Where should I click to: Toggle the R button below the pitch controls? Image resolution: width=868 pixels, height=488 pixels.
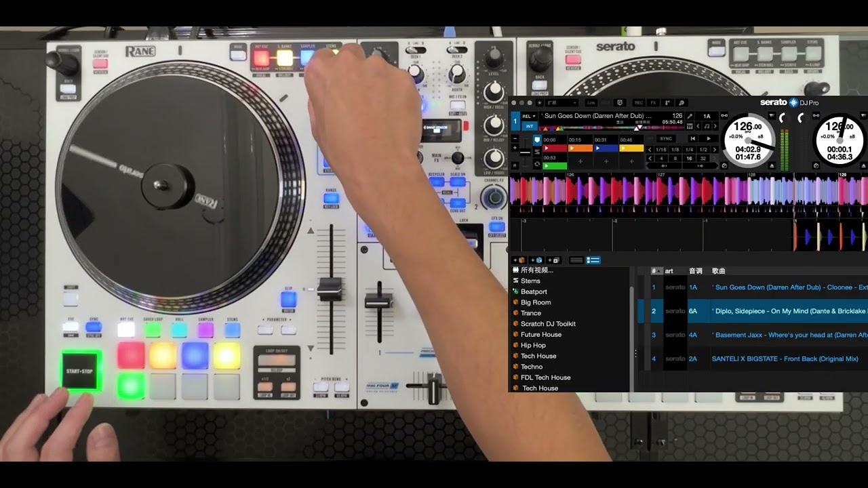(515, 165)
